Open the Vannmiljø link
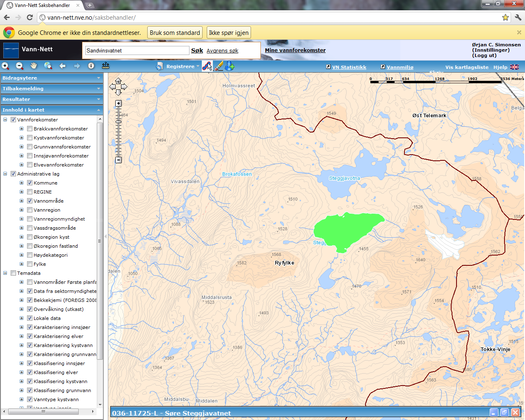525x420 pixels. click(x=400, y=67)
